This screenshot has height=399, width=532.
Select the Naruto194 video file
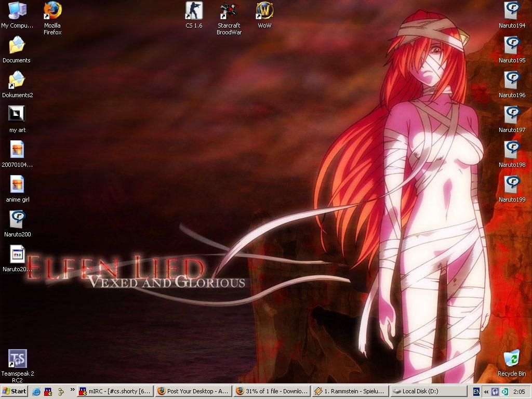512,15
